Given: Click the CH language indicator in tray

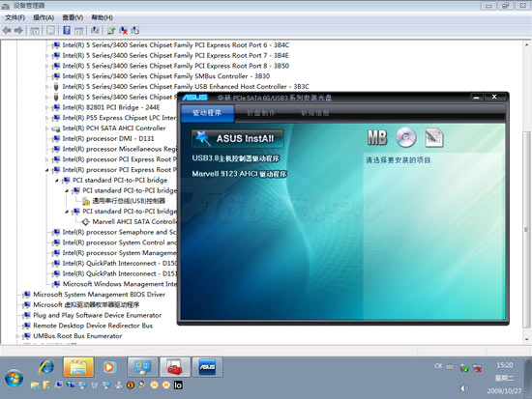Looking at the screenshot, I should point(438,366).
